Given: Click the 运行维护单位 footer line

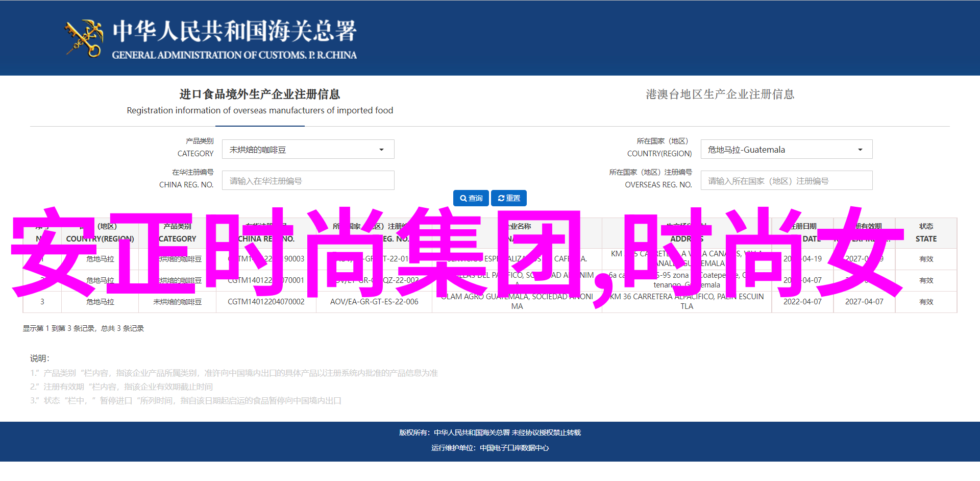Looking at the screenshot, I should pyautogui.click(x=490, y=448).
